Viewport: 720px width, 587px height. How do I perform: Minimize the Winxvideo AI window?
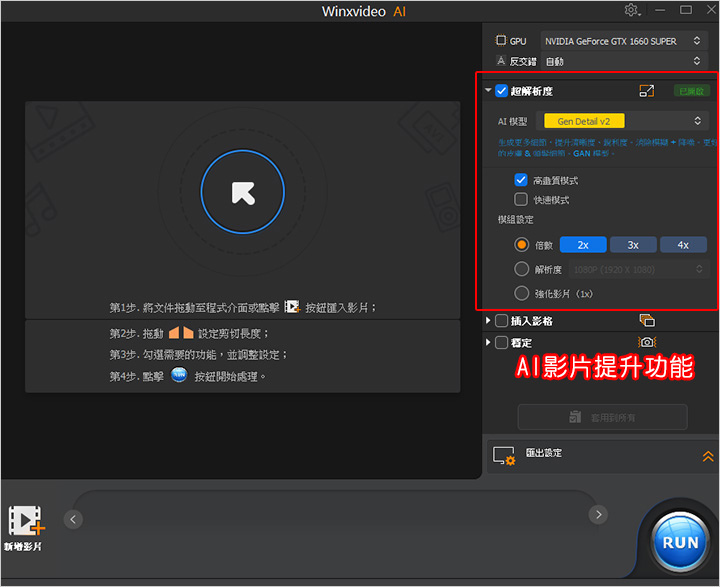click(x=660, y=10)
